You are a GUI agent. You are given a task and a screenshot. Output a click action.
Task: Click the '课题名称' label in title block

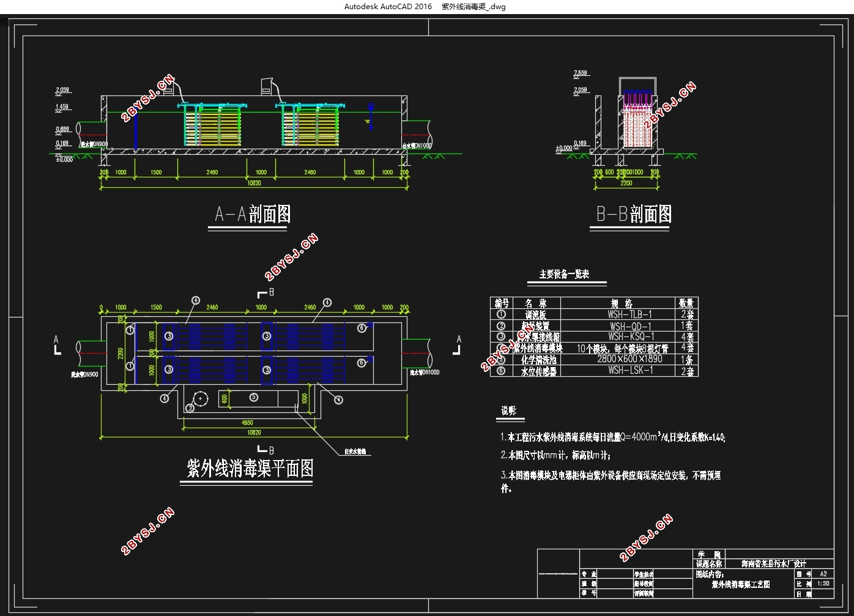(709, 563)
